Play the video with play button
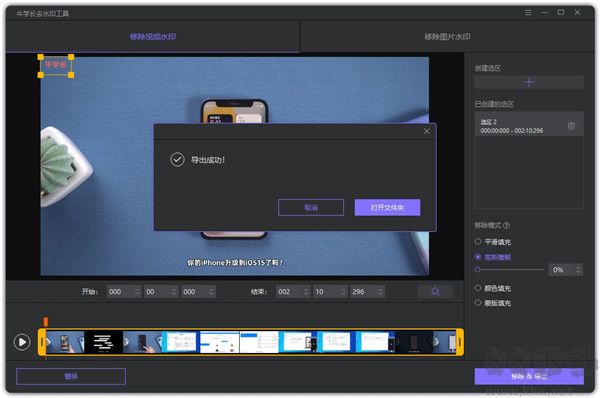The height and width of the screenshot is (398, 600). pyautogui.click(x=22, y=342)
